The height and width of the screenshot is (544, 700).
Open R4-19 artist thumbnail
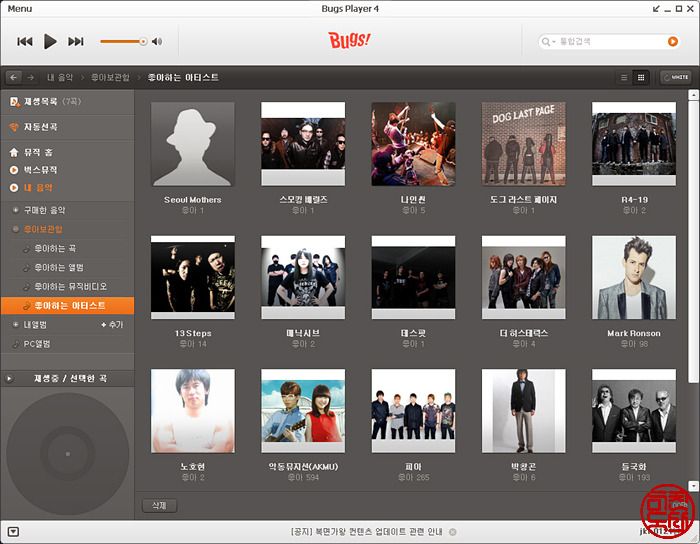pyautogui.click(x=634, y=144)
